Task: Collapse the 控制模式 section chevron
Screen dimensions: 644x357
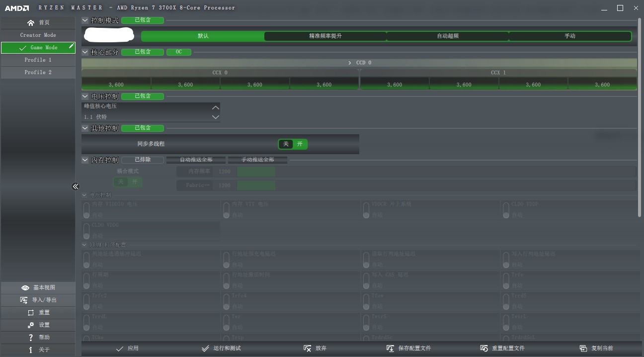Action: (85, 20)
